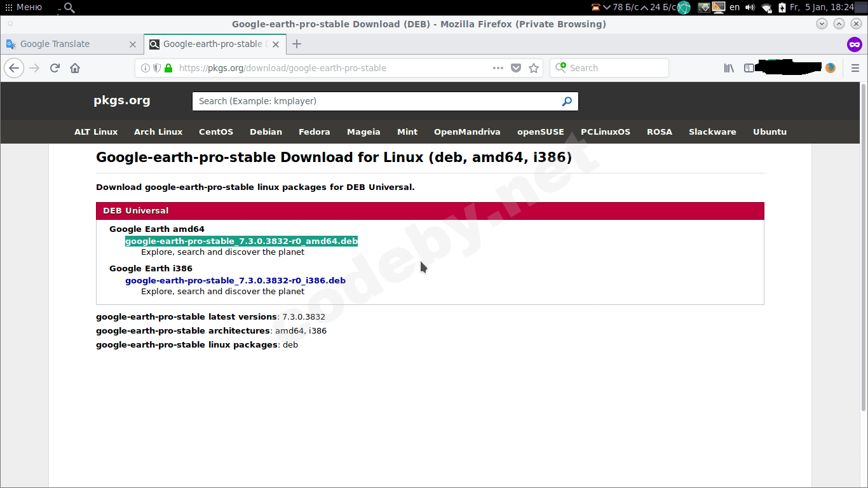868x488 pixels.
Task: Click the pkgs.org site logo
Action: [122, 100]
